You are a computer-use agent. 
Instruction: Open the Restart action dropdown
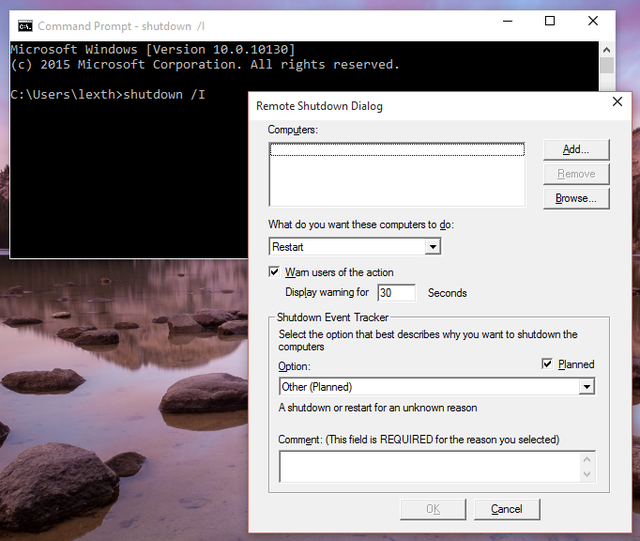[432, 247]
